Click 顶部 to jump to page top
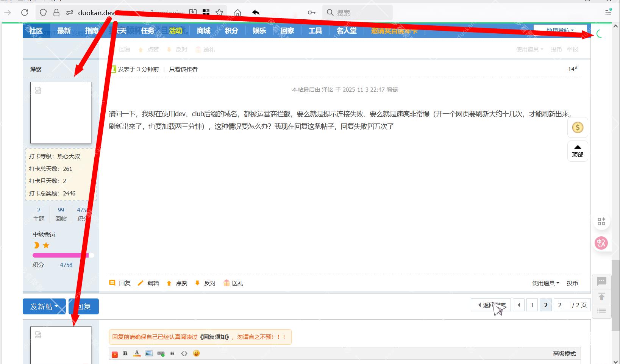 [x=577, y=151]
